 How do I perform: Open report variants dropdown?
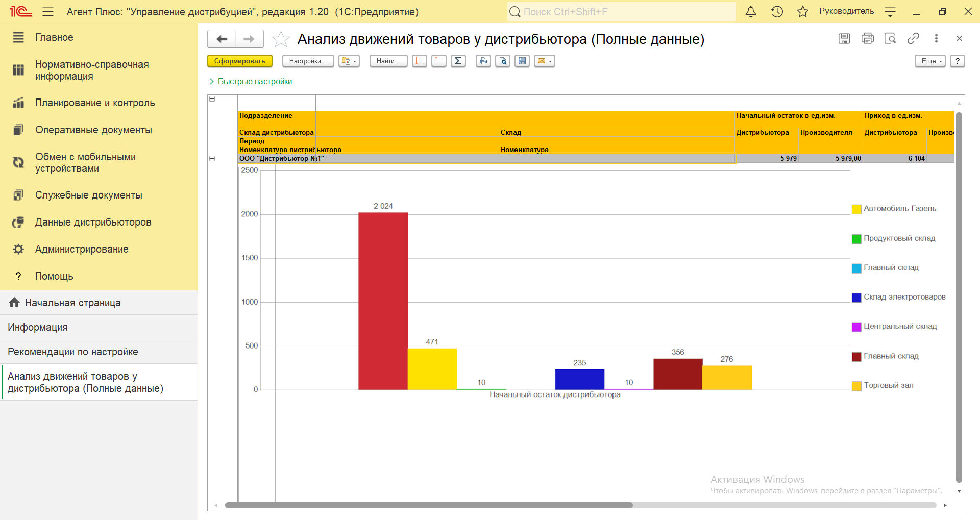point(349,61)
